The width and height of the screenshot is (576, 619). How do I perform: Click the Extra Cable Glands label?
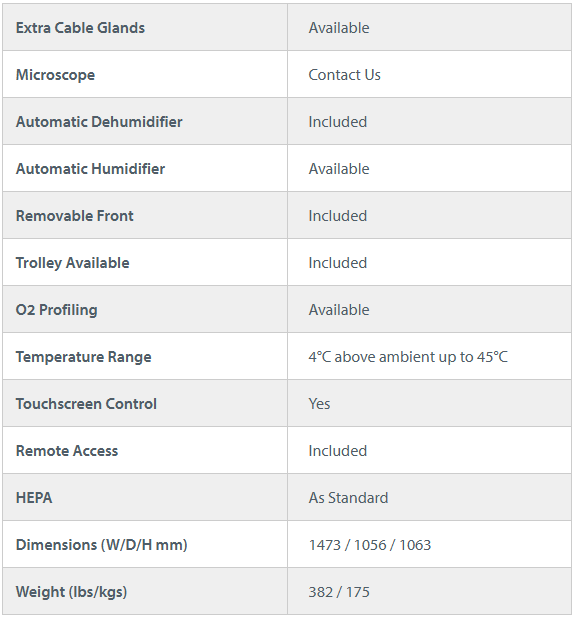[80, 28]
